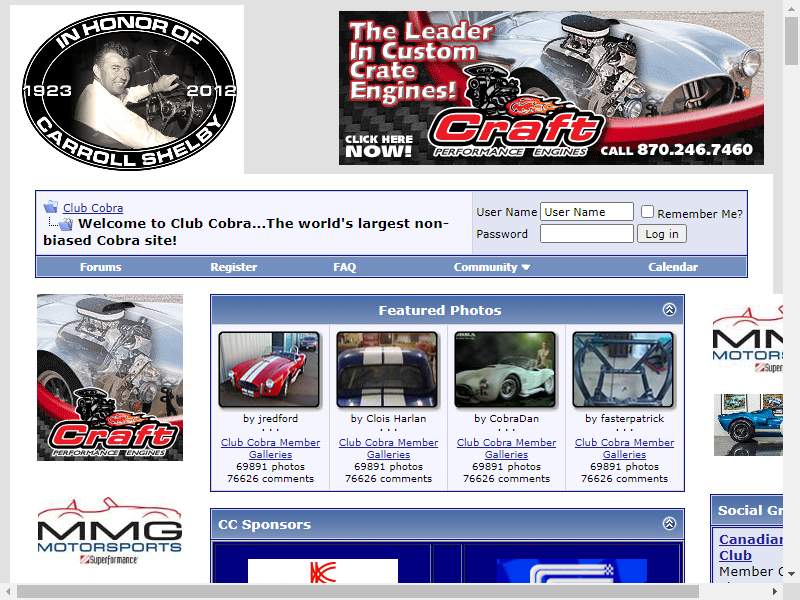Click the text "by CobraDan"
The height and width of the screenshot is (600, 800).
click(x=506, y=418)
